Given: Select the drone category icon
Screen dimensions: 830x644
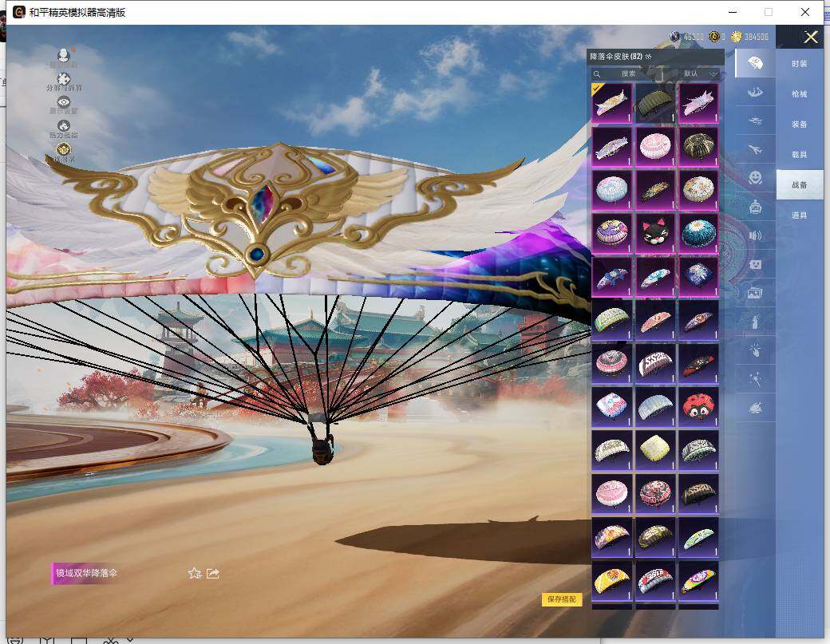Looking at the screenshot, I should coord(755,121).
